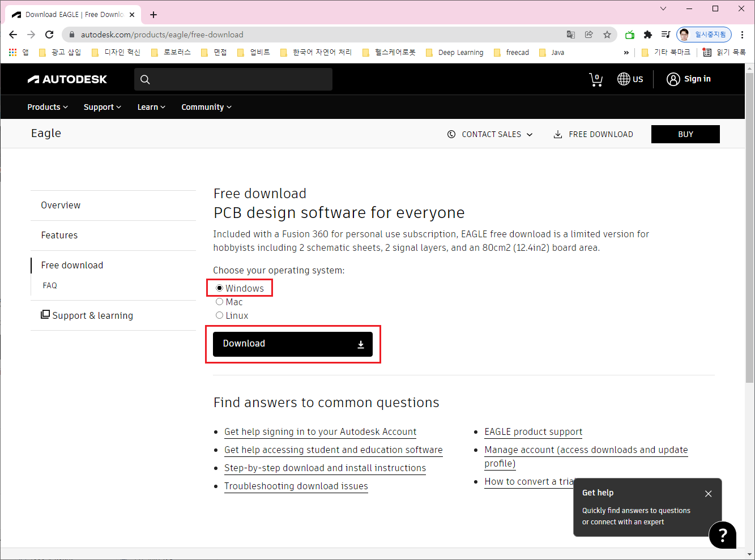
Task: Open the Contact Sales dropdown
Action: point(490,134)
